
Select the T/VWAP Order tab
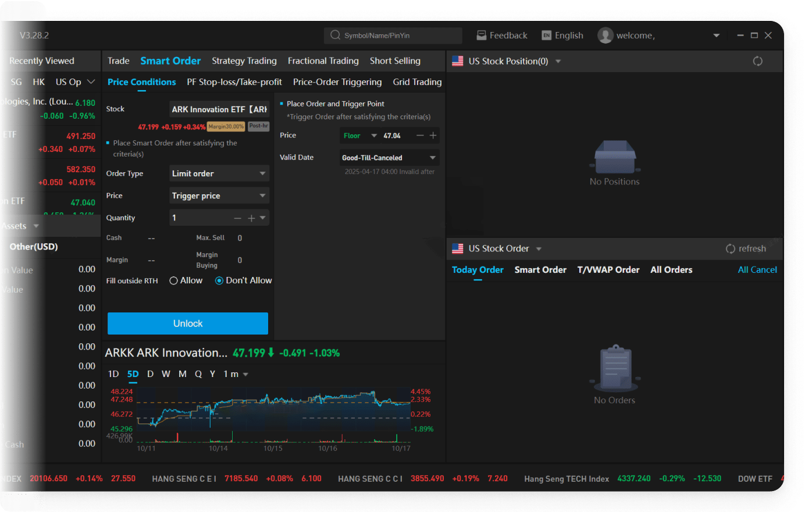608,270
